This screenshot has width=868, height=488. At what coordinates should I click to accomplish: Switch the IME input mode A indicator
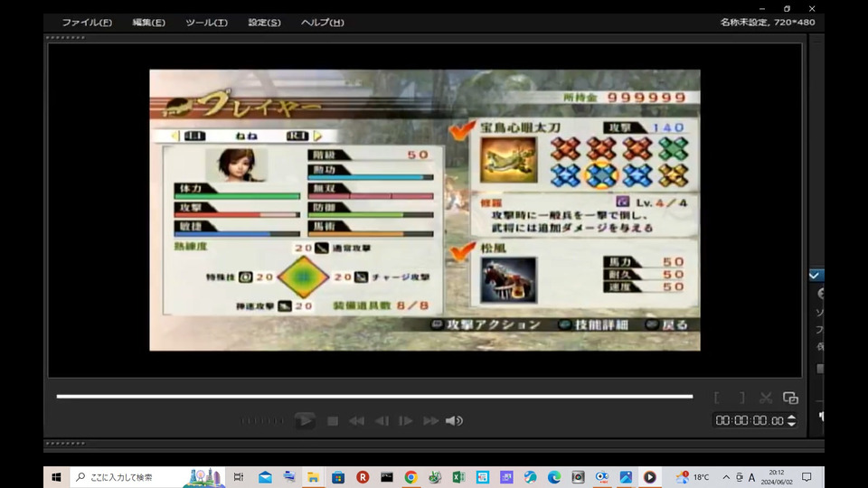pos(751,477)
